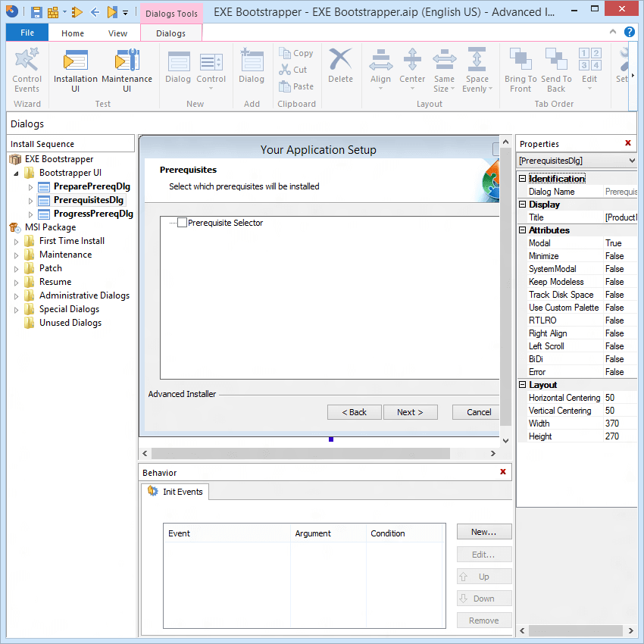Click the Next > button
Image resolution: width=644 pixels, height=644 pixels.
(411, 412)
